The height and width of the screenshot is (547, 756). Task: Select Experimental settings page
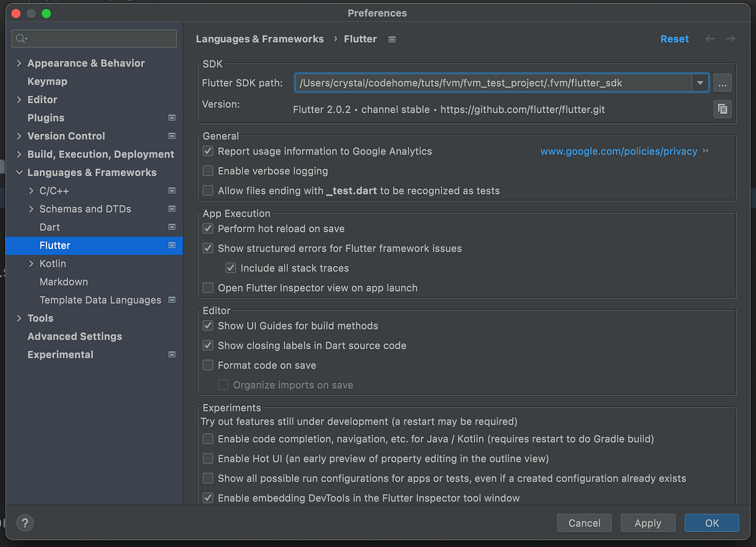tap(60, 355)
